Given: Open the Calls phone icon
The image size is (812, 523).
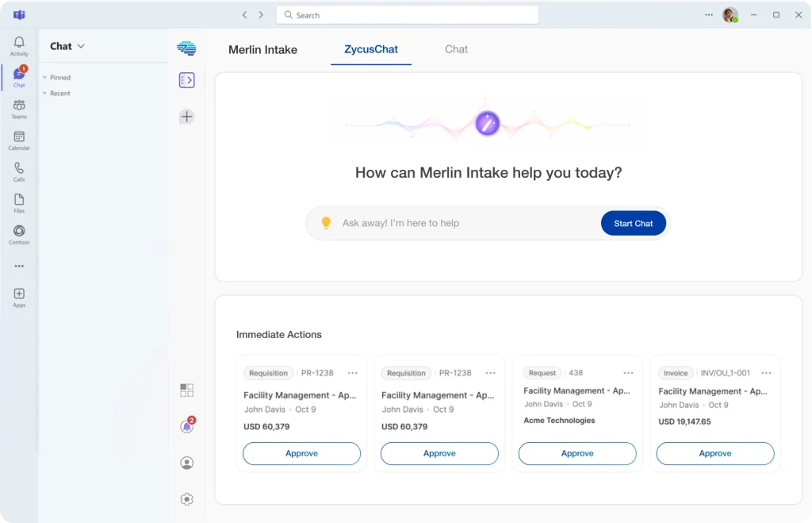Looking at the screenshot, I should coord(19,171).
